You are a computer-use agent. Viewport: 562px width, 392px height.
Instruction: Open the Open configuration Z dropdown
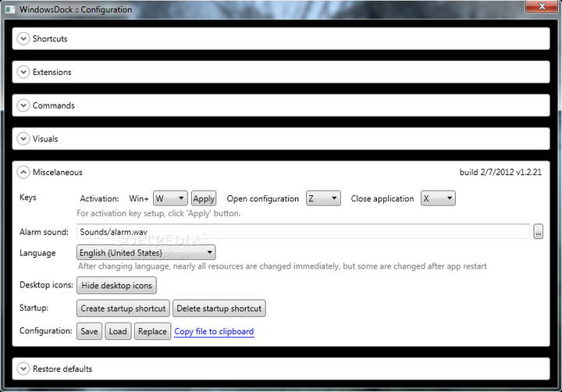323,198
